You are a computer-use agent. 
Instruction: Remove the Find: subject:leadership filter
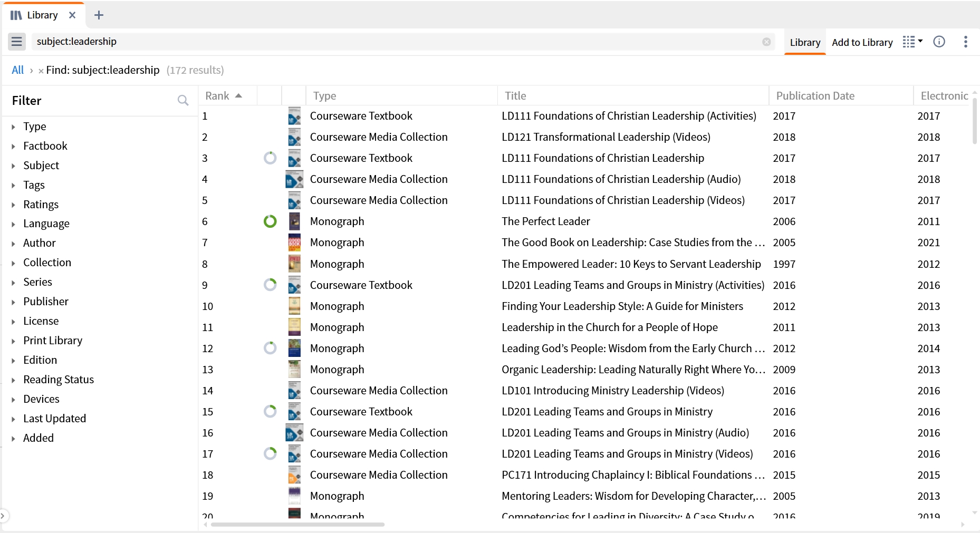[x=41, y=71]
